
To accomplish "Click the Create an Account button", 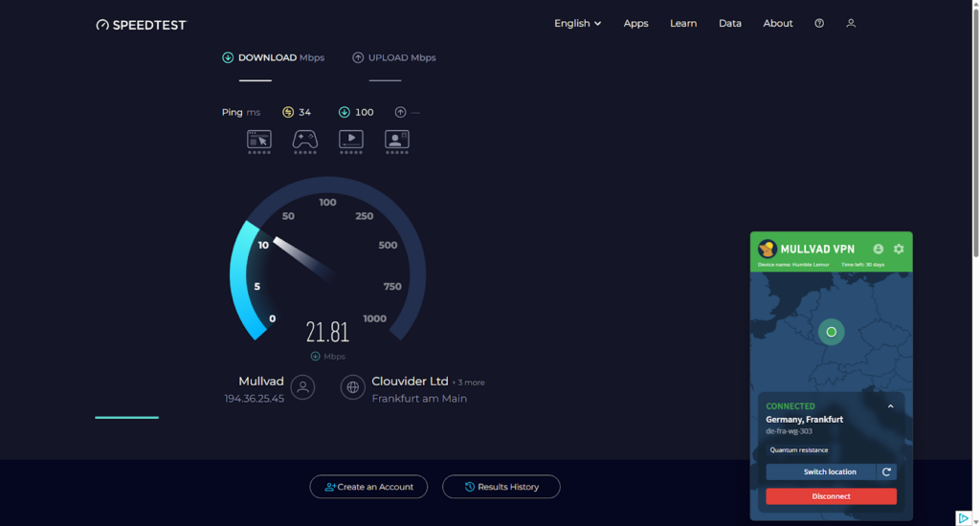I will coord(368,487).
